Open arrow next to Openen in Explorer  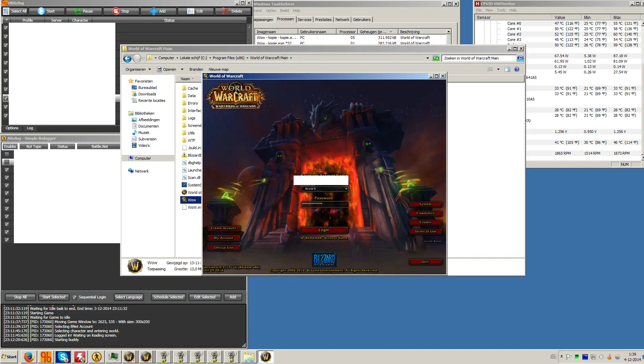click(182, 69)
